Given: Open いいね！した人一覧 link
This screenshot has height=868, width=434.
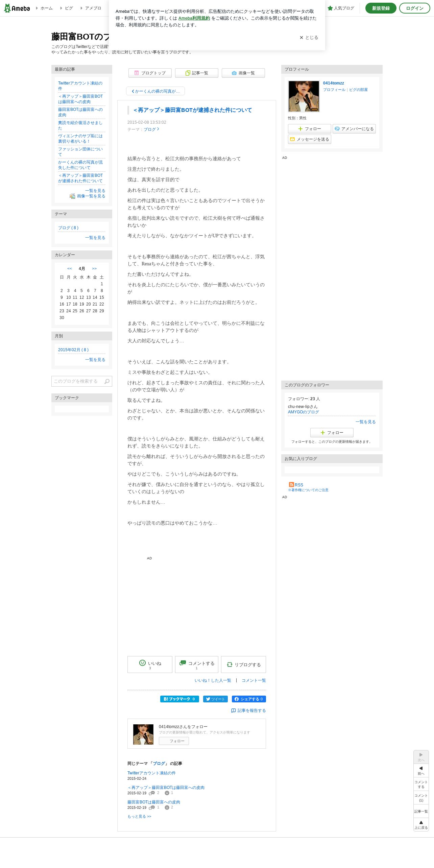Looking at the screenshot, I should 213,680.
